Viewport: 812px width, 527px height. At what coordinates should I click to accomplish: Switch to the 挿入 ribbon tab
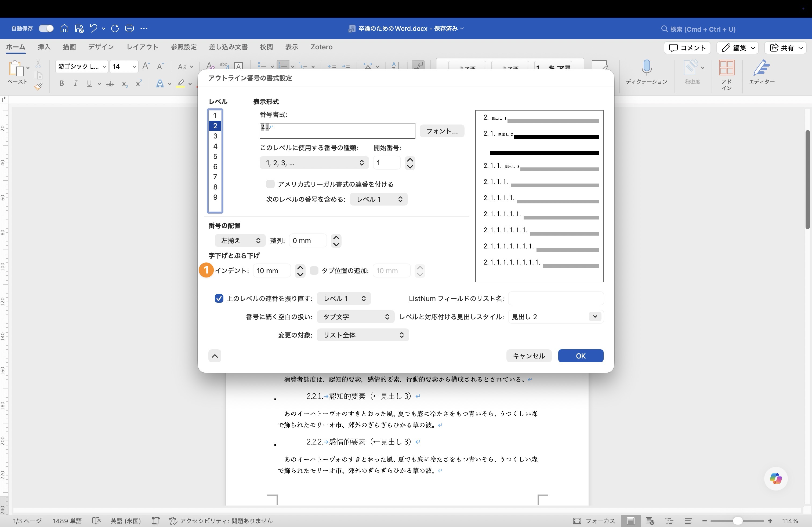point(44,47)
